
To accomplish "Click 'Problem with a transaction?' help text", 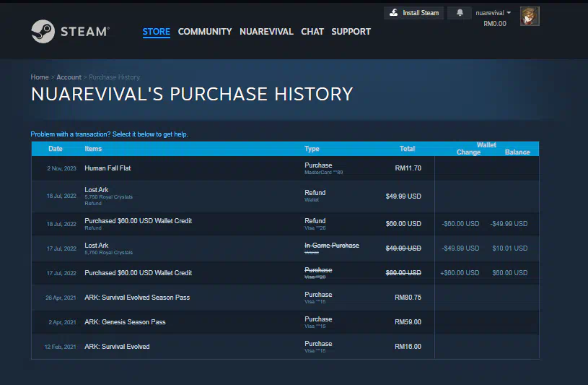I will (109, 134).
